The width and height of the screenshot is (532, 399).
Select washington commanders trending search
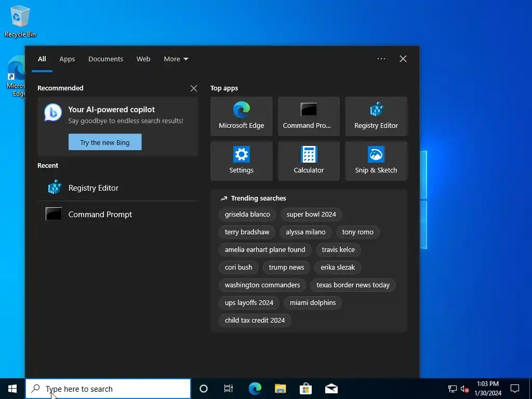pyautogui.click(x=262, y=285)
